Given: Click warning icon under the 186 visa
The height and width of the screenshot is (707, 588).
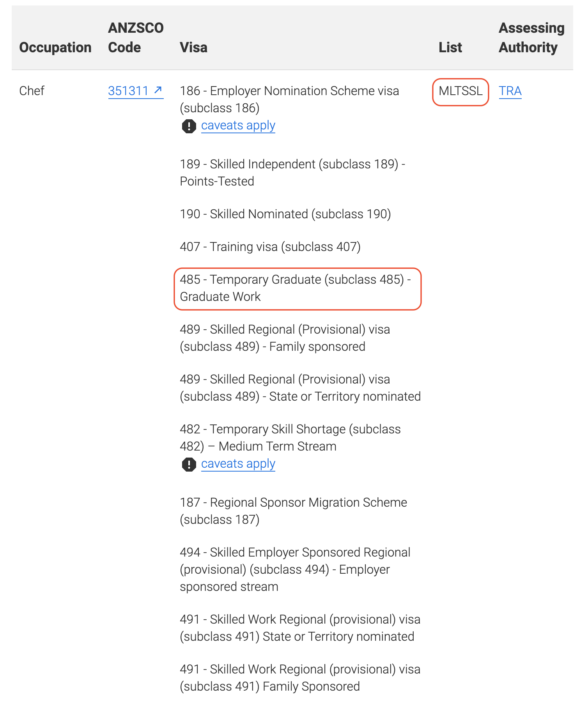Looking at the screenshot, I should pyautogui.click(x=189, y=126).
